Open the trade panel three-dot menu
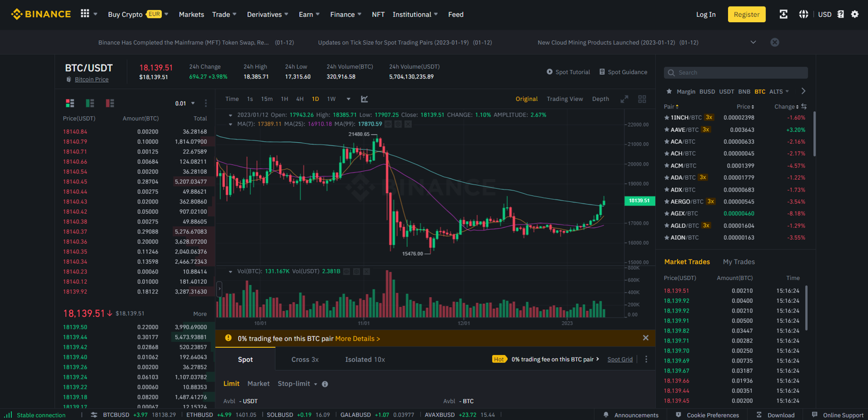This screenshot has height=420, width=868. (646, 359)
